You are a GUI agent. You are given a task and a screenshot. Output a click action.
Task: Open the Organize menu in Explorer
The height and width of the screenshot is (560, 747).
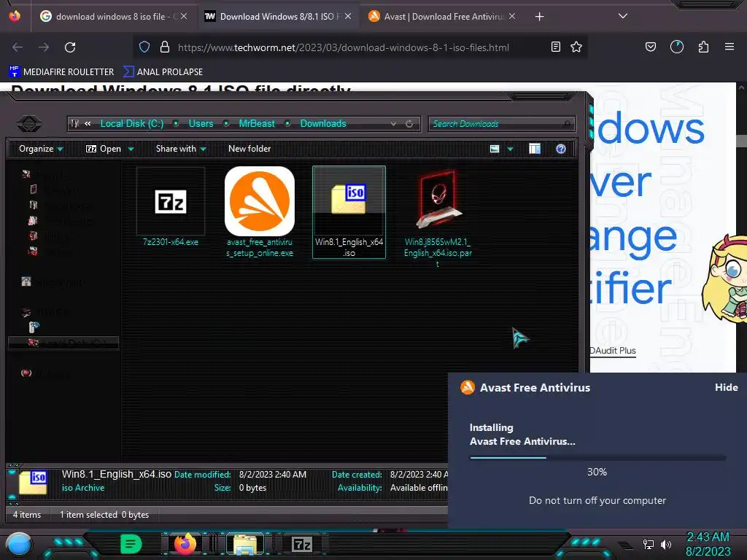click(41, 149)
